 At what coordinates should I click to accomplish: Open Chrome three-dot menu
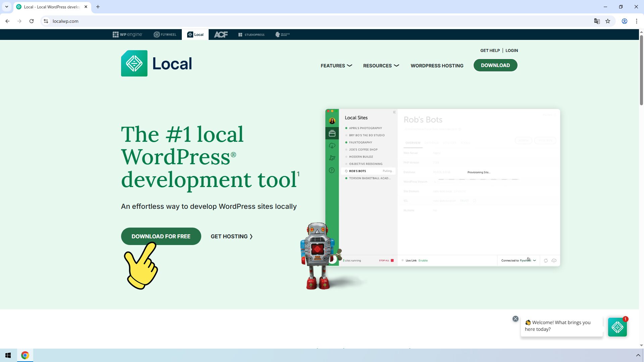point(637,21)
